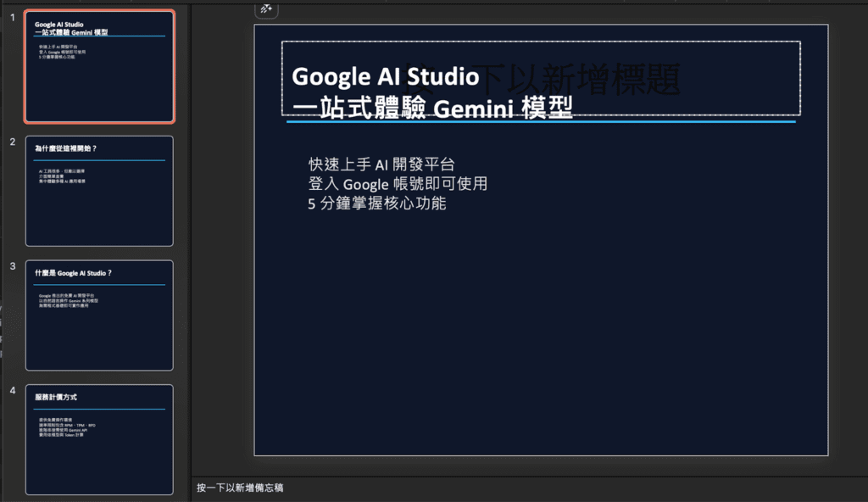Click the bullet 5 分鐘掌握核心功能
Image resolution: width=868 pixels, height=502 pixels.
[376, 204]
